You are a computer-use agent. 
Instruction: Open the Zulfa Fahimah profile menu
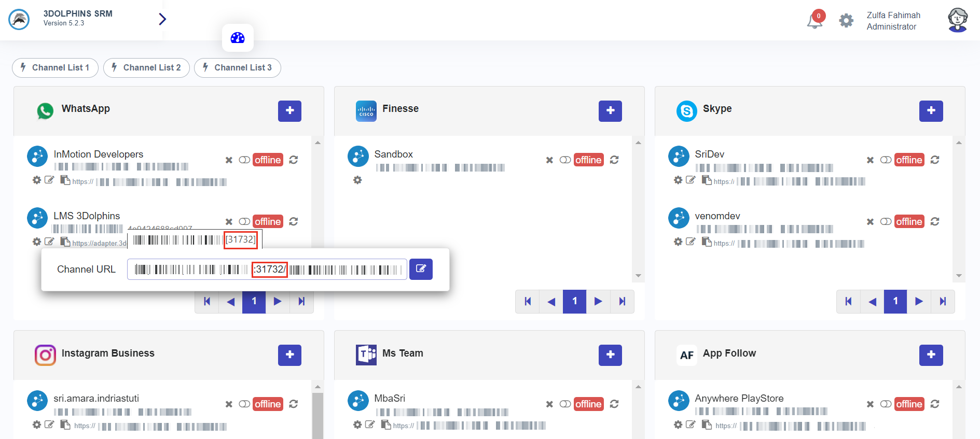click(x=957, y=20)
